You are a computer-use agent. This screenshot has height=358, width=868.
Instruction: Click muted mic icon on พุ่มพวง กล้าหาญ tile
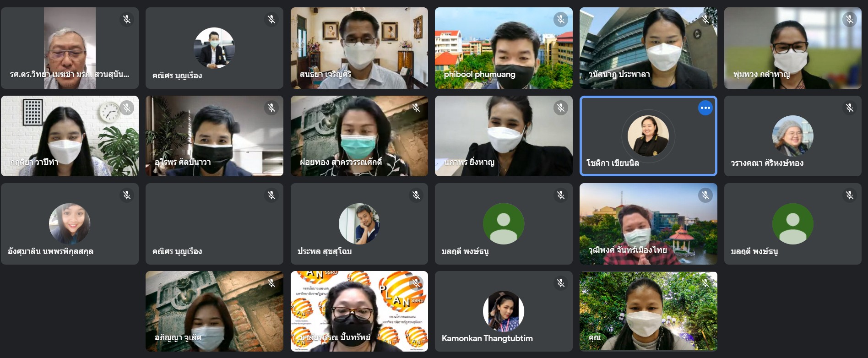pyautogui.click(x=850, y=19)
